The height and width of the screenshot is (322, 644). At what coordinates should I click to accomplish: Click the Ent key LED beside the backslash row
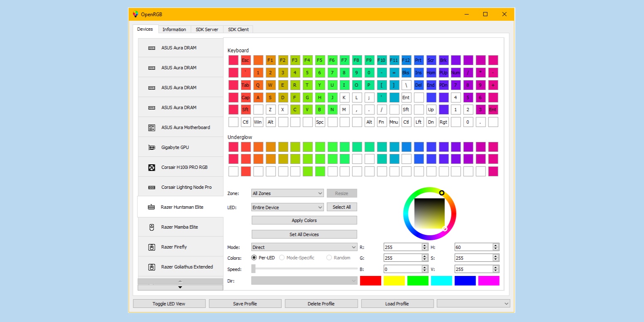pyautogui.click(x=406, y=98)
